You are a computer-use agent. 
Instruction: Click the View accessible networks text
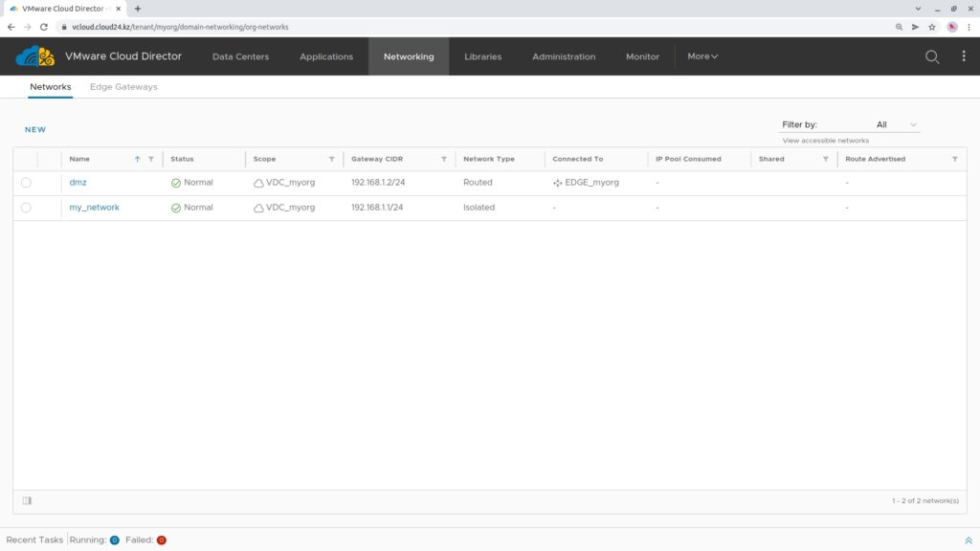click(826, 141)
